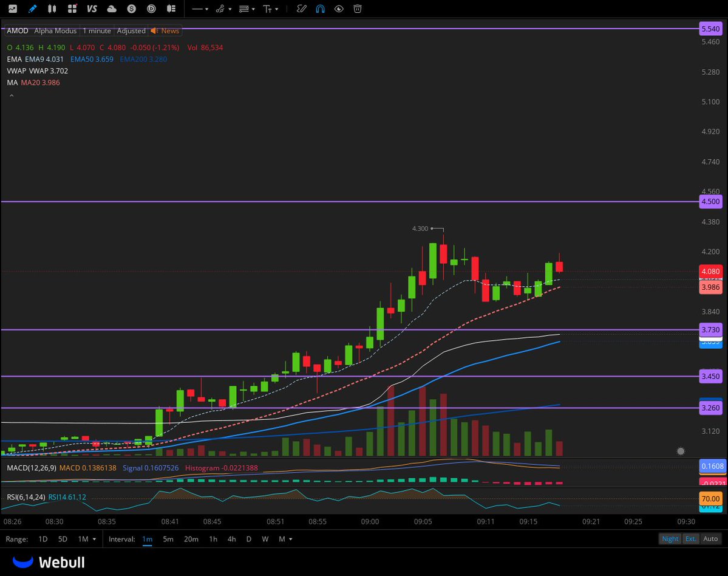This screenshot has height=576, width=728.
Task: Click the purple 3.260 price line tag
Action: (710, 408)
